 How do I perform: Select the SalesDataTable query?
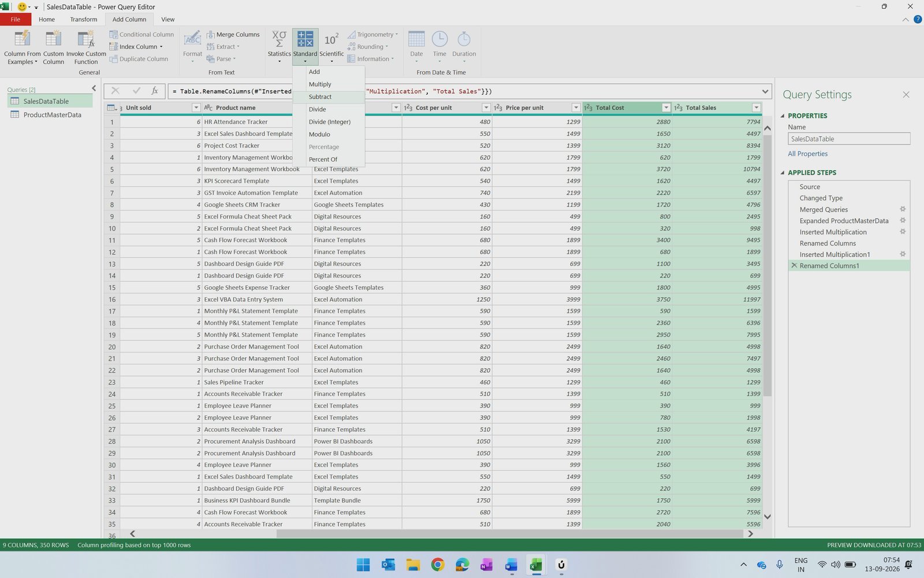[x=50, y=101]
